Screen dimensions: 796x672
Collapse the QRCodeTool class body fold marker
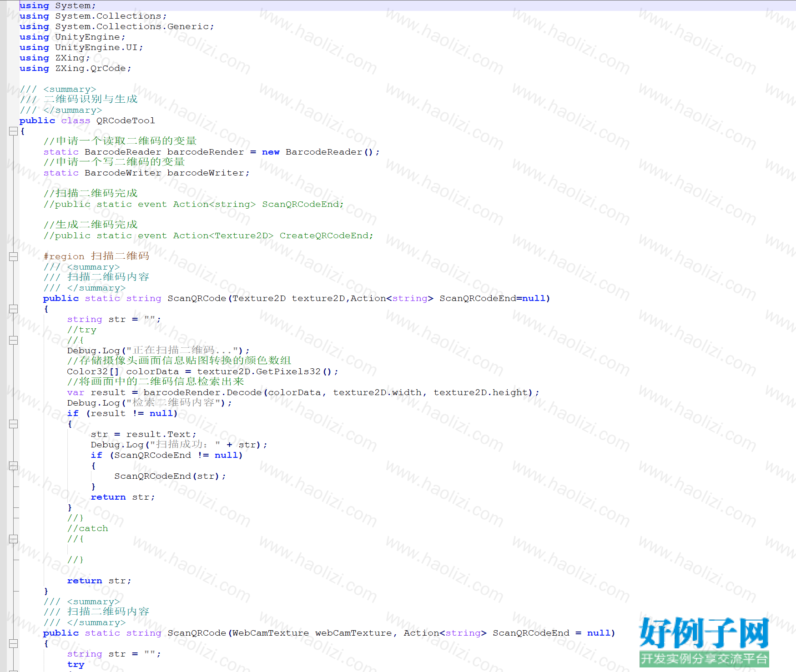13,131
